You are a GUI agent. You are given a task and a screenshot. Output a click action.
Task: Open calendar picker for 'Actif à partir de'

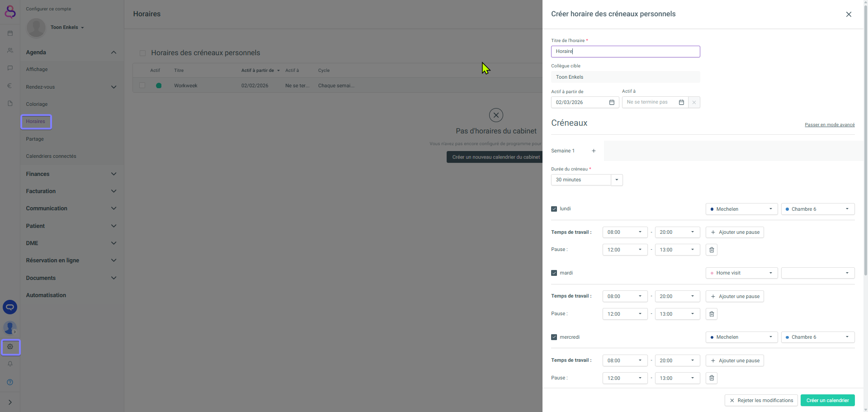click(x=612, y=102)
